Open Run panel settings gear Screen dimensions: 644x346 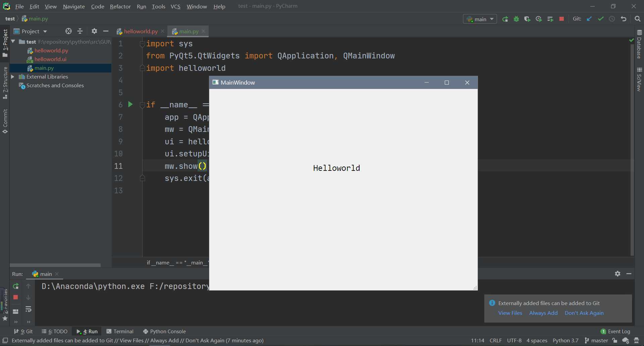tap(618, 274)
